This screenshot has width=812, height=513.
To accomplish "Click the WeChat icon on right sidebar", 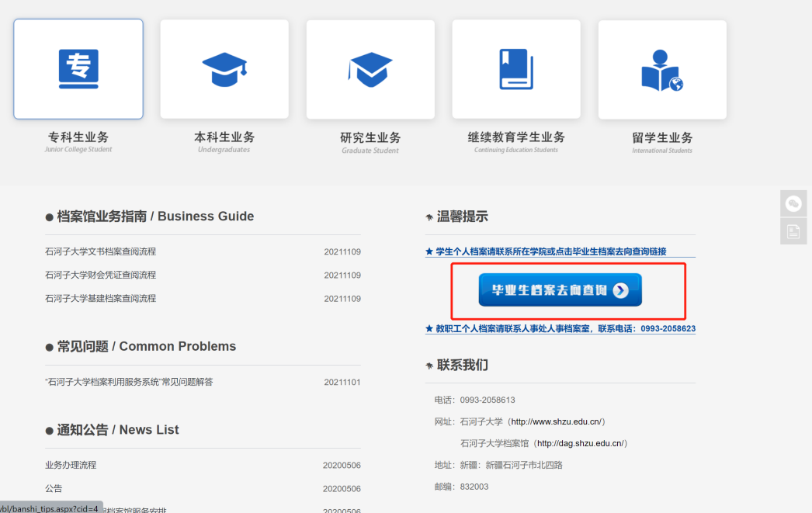I will click(794, 203).
